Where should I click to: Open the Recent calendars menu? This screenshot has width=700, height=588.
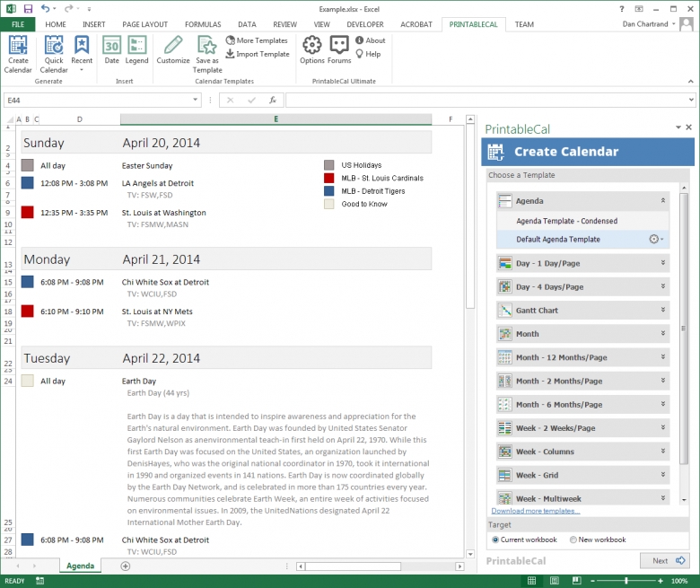(x=82, y=54)
